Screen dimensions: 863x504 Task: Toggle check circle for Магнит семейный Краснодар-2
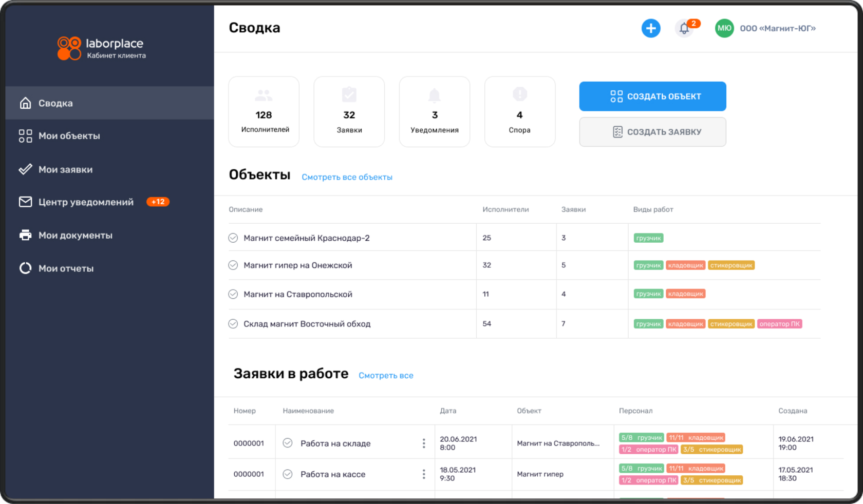point(233,238)
